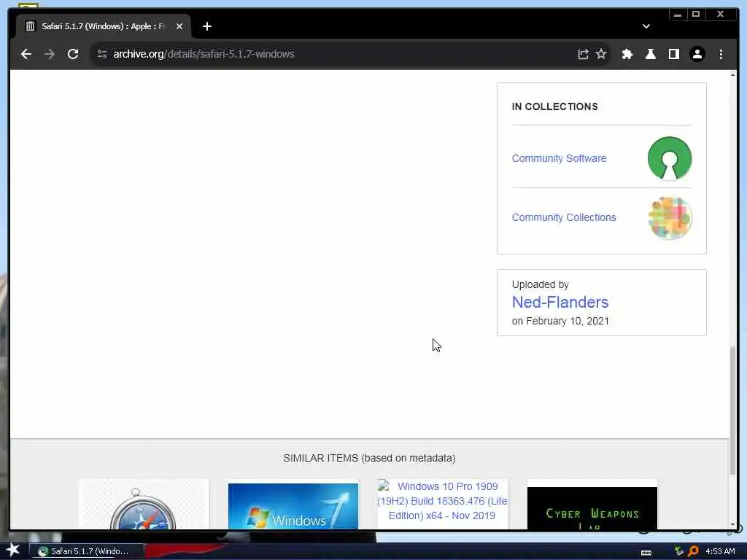Image resolution: width=747 pixels, height=560 pixels.
Task: Click the scrollbar up arrow
Action: 732,75
